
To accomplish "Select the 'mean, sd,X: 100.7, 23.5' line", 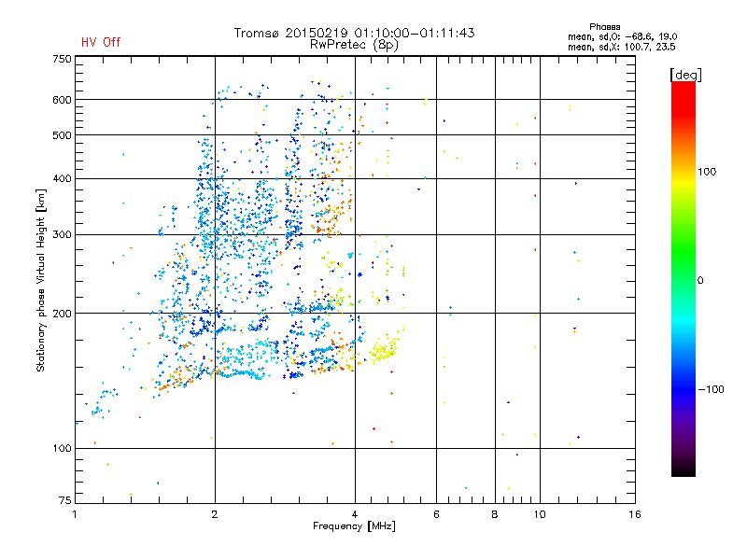I will pyautogui.click(x=621, y=47).
